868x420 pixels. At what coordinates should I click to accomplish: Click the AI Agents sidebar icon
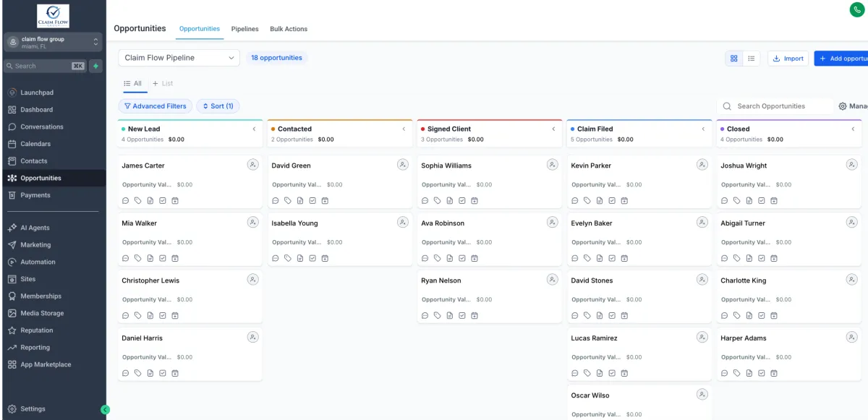tap(12, 228)
